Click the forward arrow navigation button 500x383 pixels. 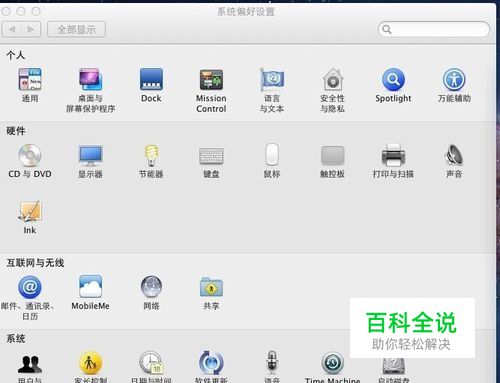pyautogui.click(x=31, y=30)
